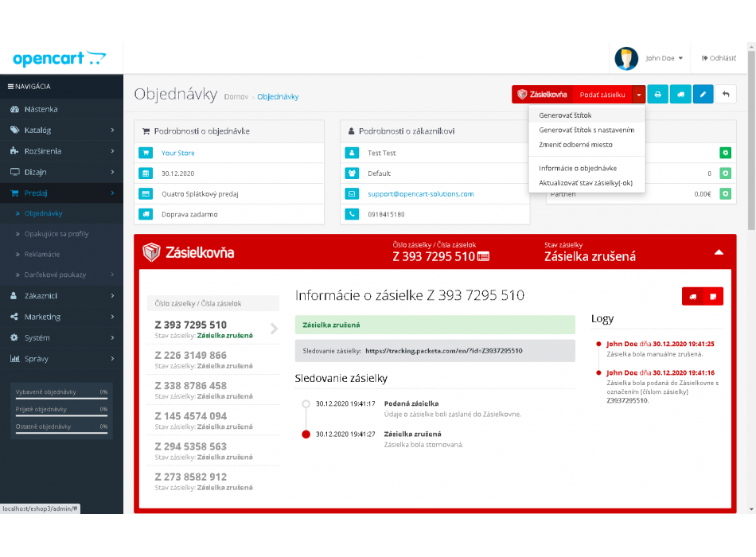Click the Vybavené objednávky progress bar
756x557 pixels.
(61, 399)
